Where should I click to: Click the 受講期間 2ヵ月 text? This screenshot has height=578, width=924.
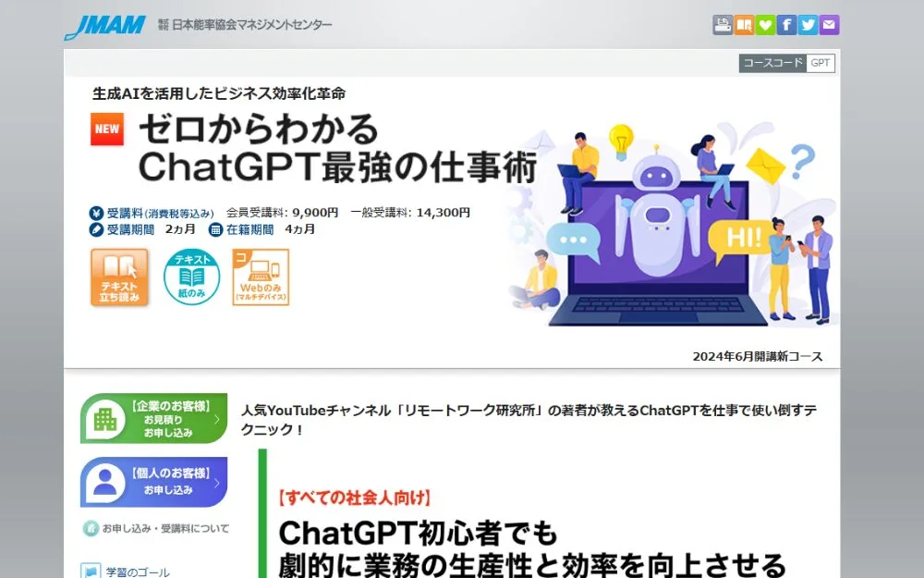(151, 229)
